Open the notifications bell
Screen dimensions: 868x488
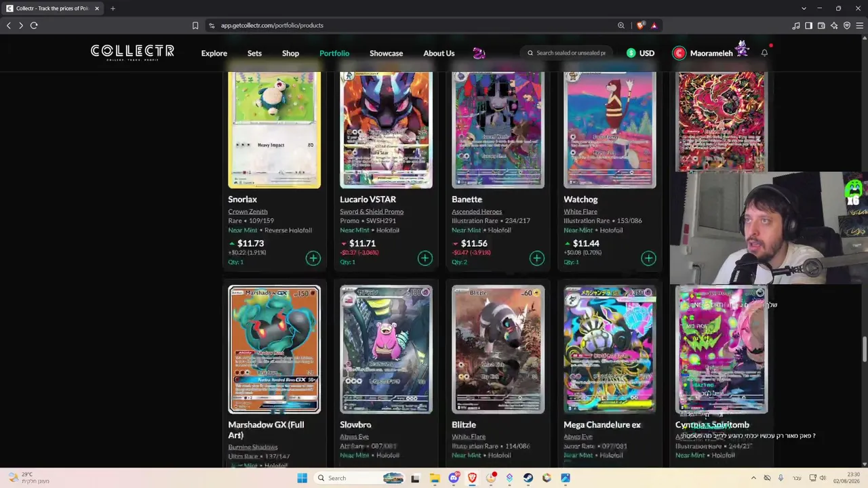pyautogui.click(x=764, y=53)
